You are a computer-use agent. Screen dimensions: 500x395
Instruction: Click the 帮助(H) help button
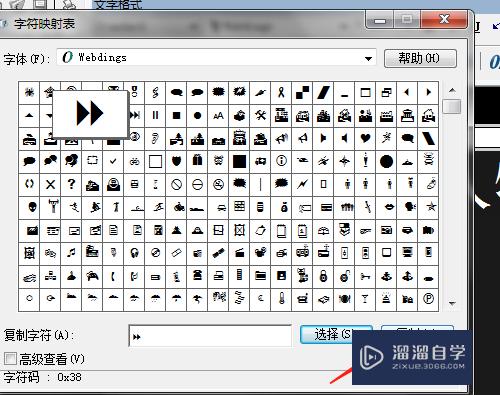pyautogui.click(x=420, y=59)
